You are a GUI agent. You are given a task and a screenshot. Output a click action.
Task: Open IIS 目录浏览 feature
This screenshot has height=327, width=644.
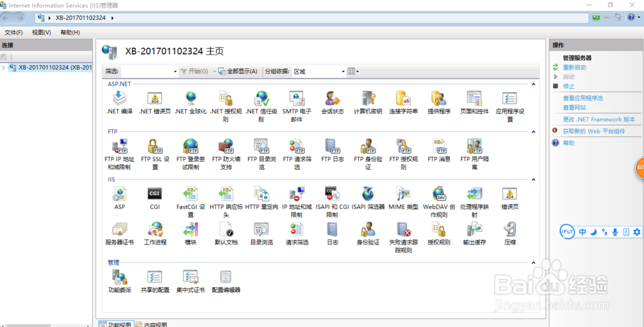(261, 234)
